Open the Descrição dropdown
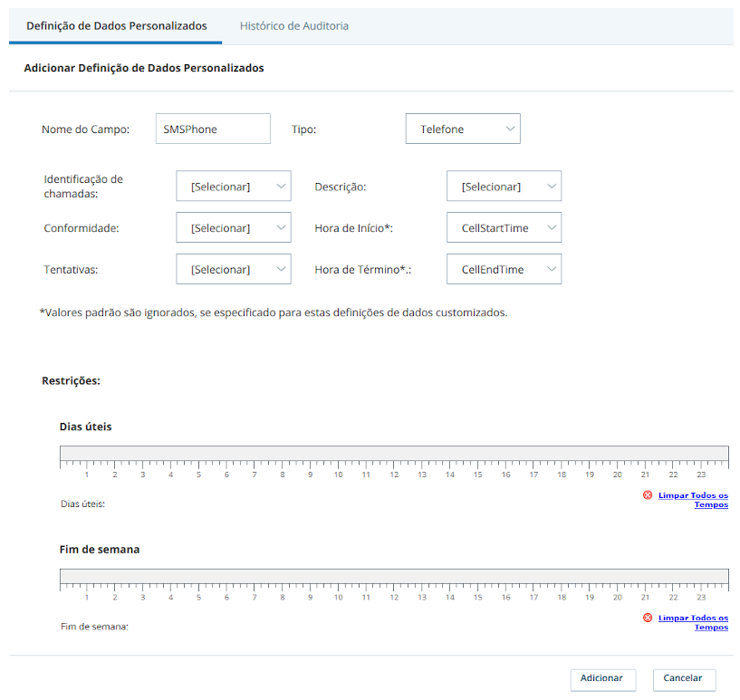Viewport: 740px width, 700px height. [504, 186]
